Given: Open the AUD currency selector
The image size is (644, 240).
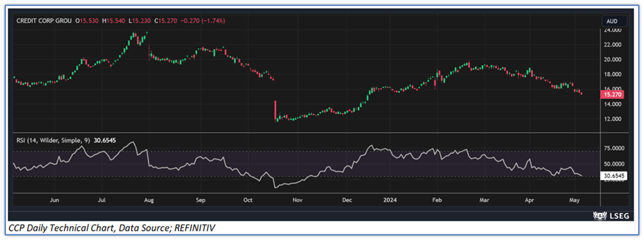Looking at the screenshot, I should [615, 21].
